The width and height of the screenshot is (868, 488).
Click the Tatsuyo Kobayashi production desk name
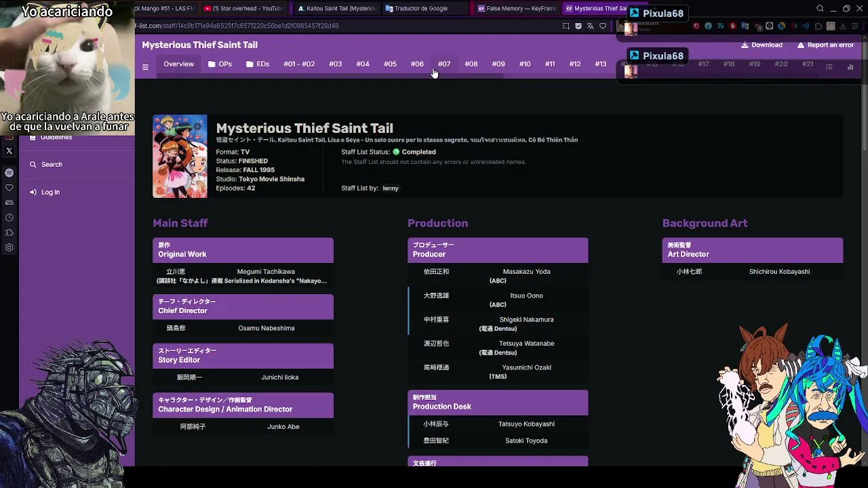[526, 424]
